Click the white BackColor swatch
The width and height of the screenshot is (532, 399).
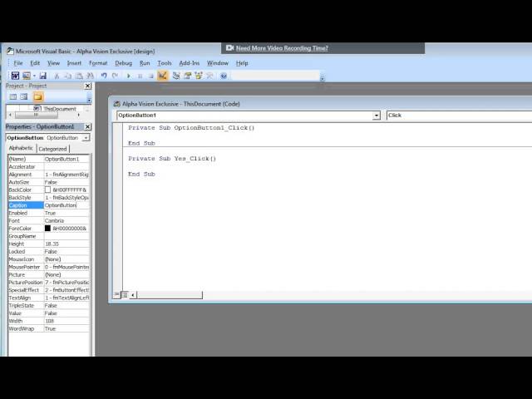[x=47, y=190]
